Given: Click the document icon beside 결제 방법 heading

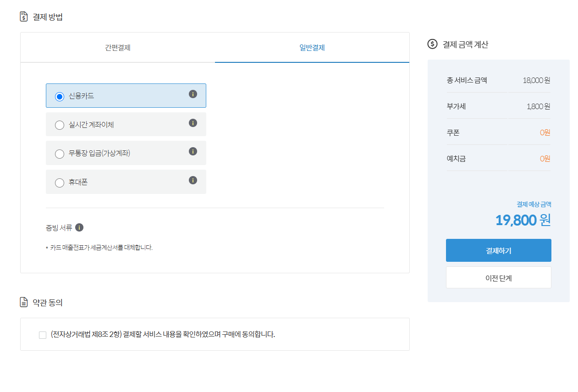Looking at the screenshot, I should click(x=23, y=16).
